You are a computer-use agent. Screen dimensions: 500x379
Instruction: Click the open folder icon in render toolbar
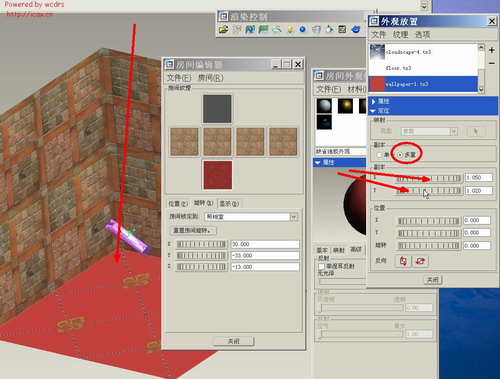pyautogui.click(x=223, y=30)
